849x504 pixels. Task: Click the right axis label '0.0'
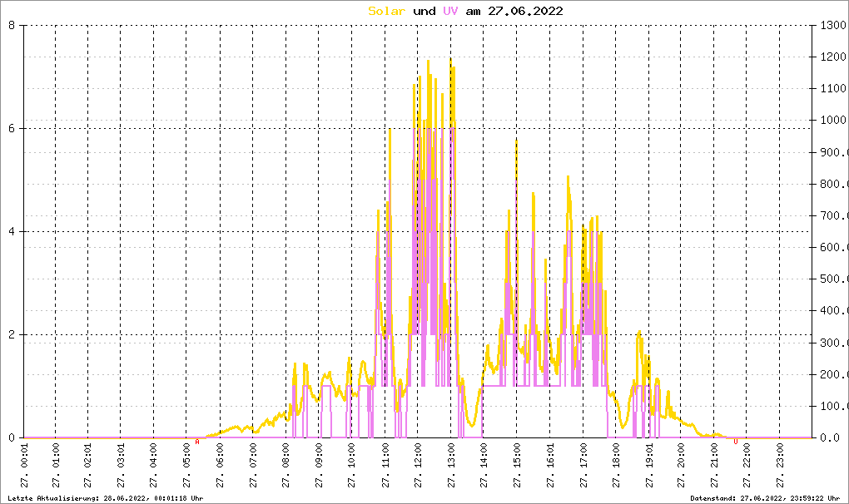click(x=830, y=438)
